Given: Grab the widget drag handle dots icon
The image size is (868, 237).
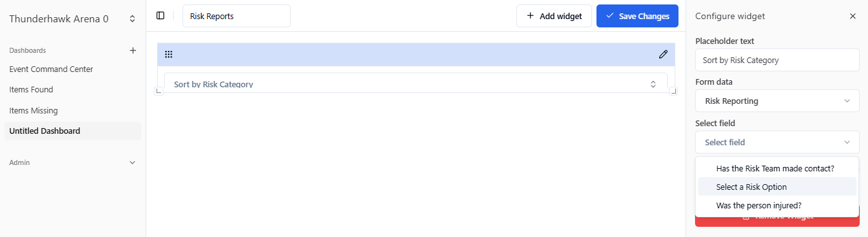Looking at the screenshot, I should [x=169, y=54].
